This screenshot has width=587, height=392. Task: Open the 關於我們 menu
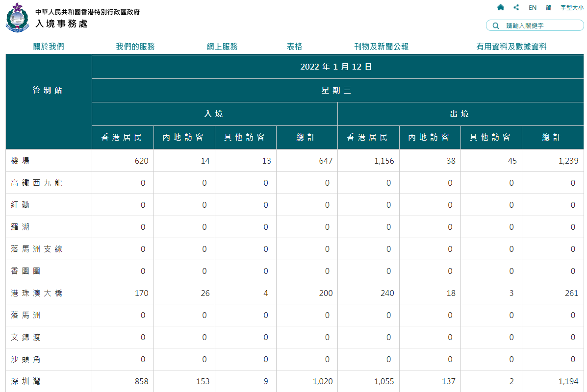(x=49, y=47)
